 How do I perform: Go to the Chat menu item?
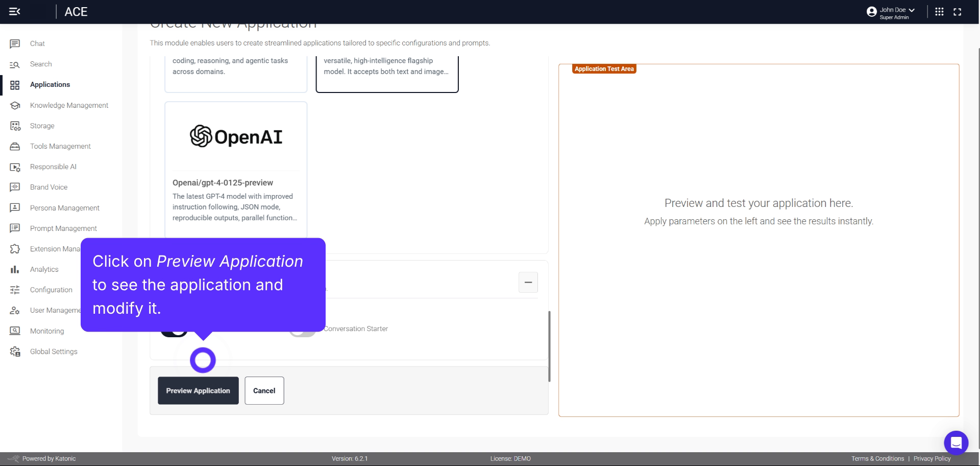click(x=15, y=43)
